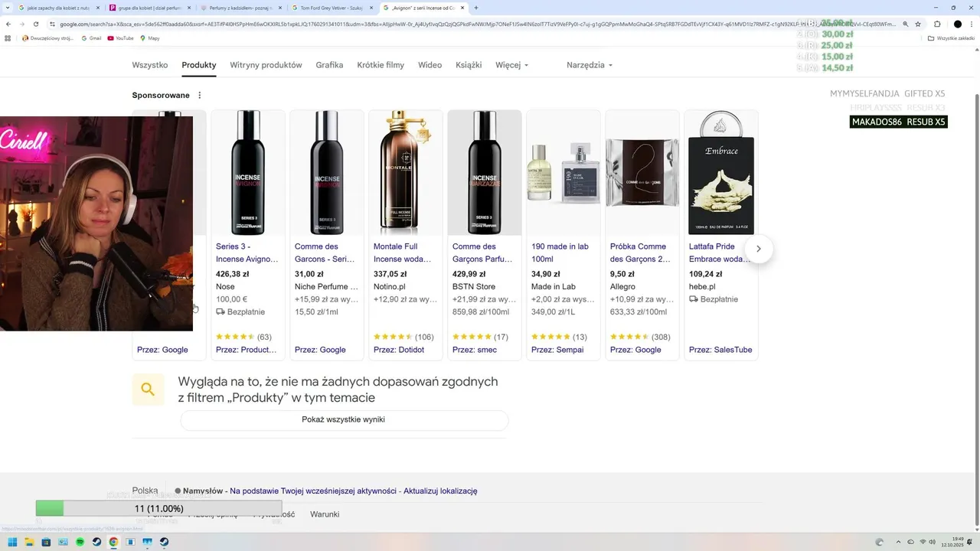Click the Chrome taskbar icon
The width and height of the screenshot is (980, 551).
click(x=113, y=542)
